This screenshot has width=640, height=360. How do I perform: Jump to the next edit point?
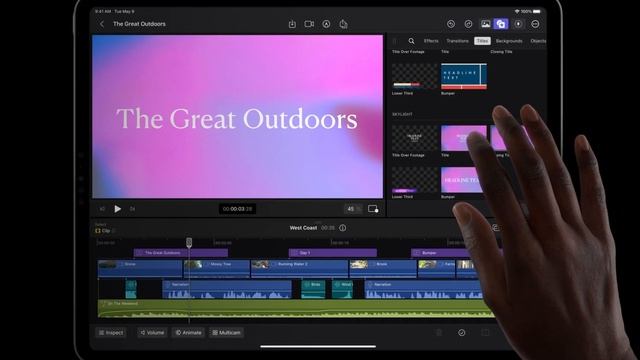(x=133, y=209)
